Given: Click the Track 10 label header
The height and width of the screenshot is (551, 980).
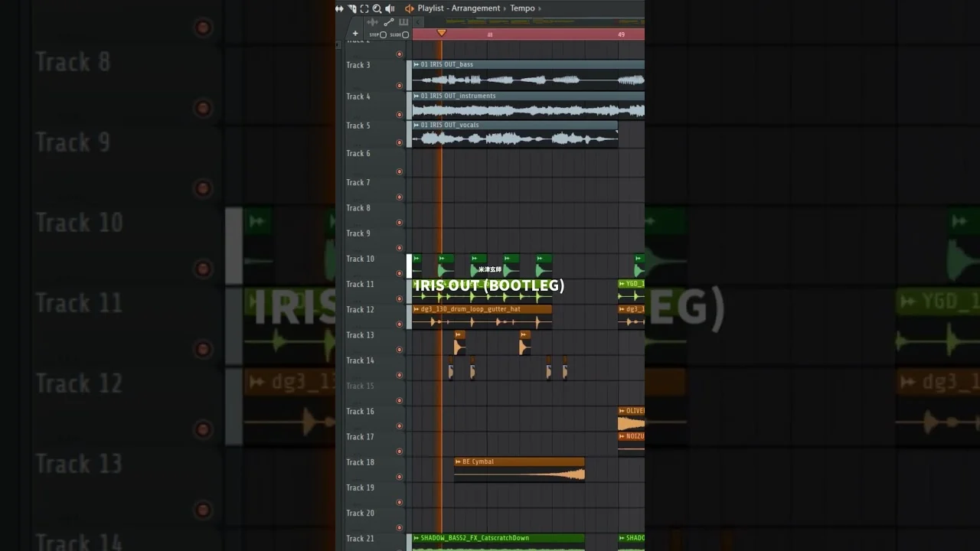Looking at the screenshot, I should 360,259.
